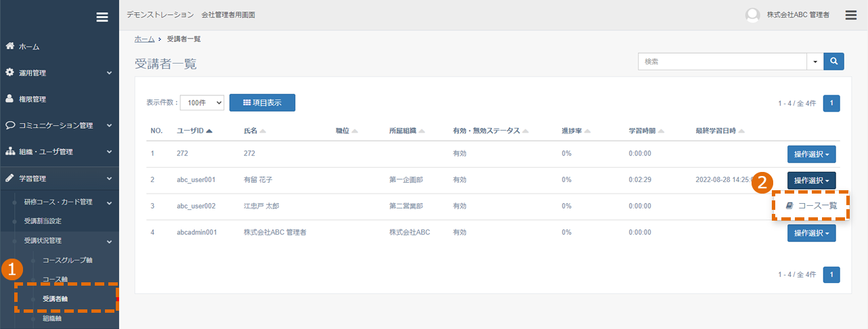Click user ID abc_user002 cell
868x329 pixels.
click(x=196, y=206)
